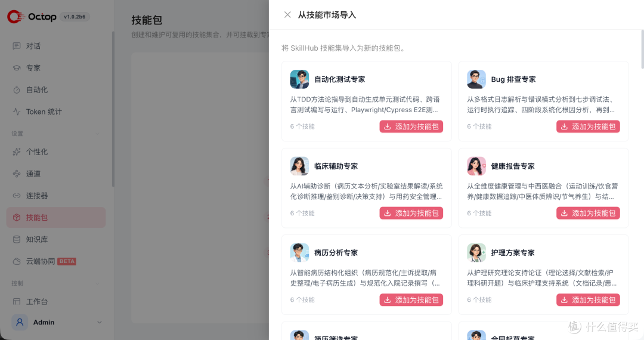Add Bug 排查专家 as skill pack
644x340 pixels.
588,126
